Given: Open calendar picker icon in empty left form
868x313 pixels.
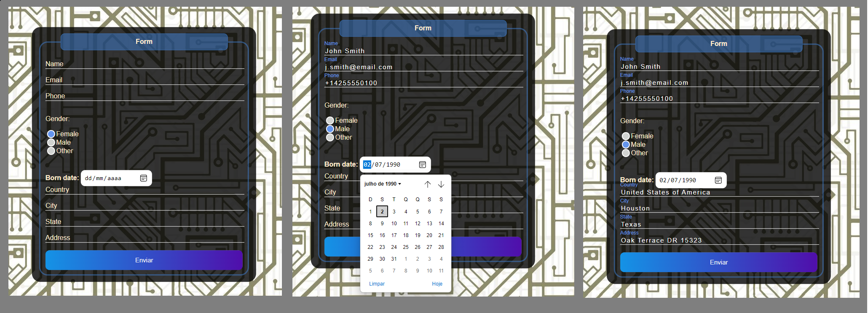Looking at the screenshot, I should (x=143, y=178).
